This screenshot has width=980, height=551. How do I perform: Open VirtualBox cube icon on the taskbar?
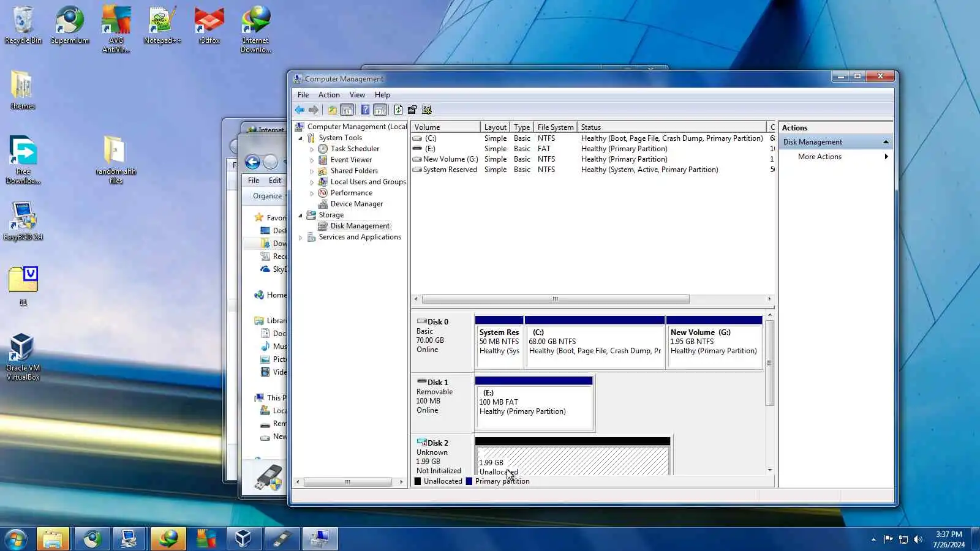243,539
